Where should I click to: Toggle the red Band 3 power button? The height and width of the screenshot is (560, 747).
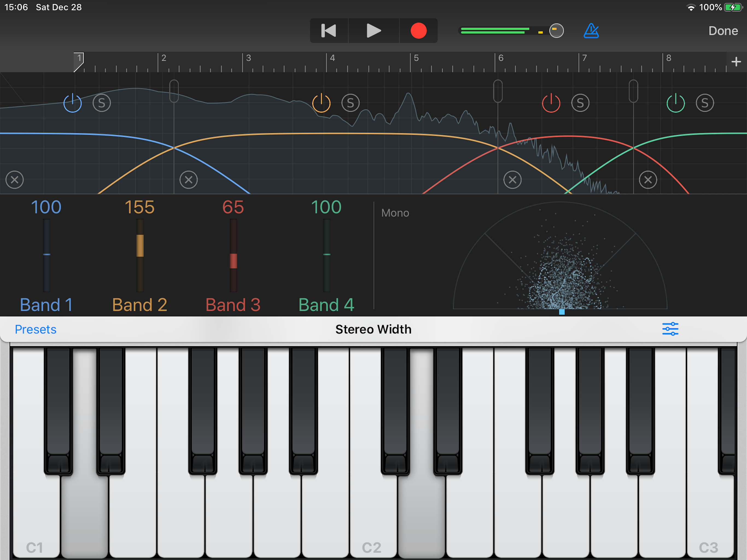click(551, 103)
